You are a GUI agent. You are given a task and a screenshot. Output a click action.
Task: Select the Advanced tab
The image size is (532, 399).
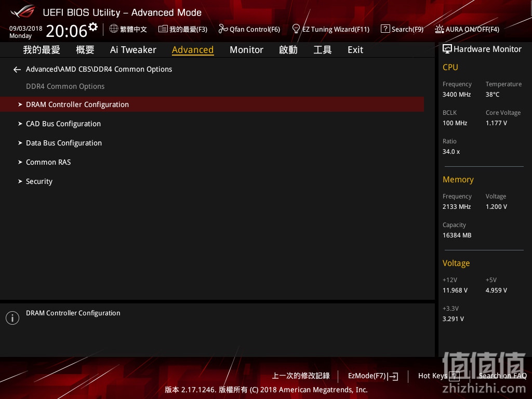pyautogui.click(x=193, y=50)
